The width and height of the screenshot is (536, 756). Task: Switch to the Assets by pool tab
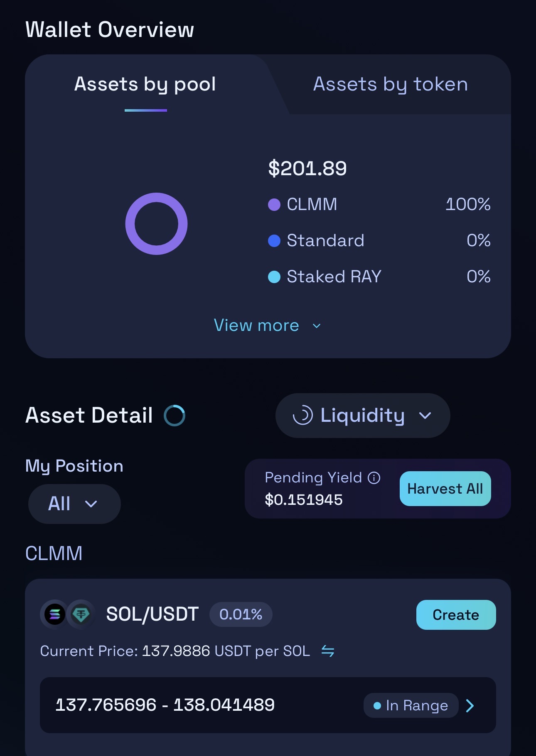[145, 84]
